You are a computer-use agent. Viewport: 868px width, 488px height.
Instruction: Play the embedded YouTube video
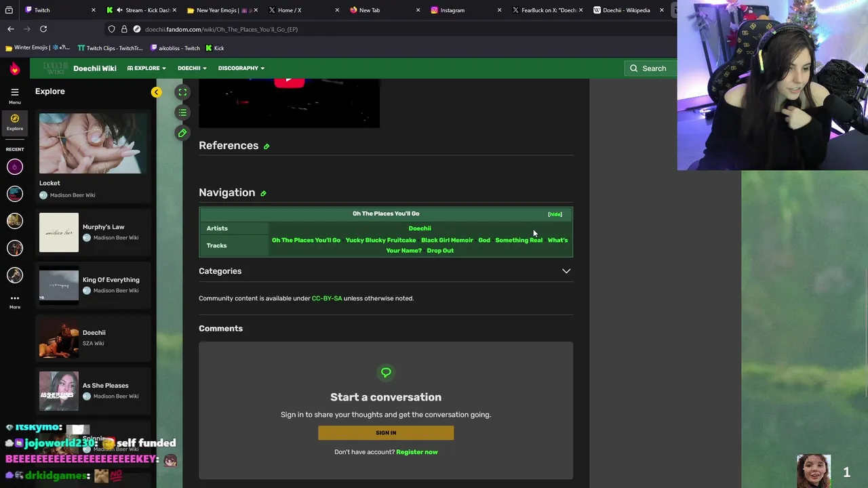[289, 81]
